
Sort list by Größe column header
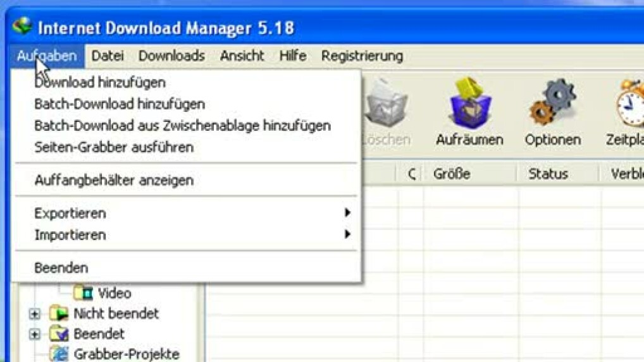(x=452, y=174)
